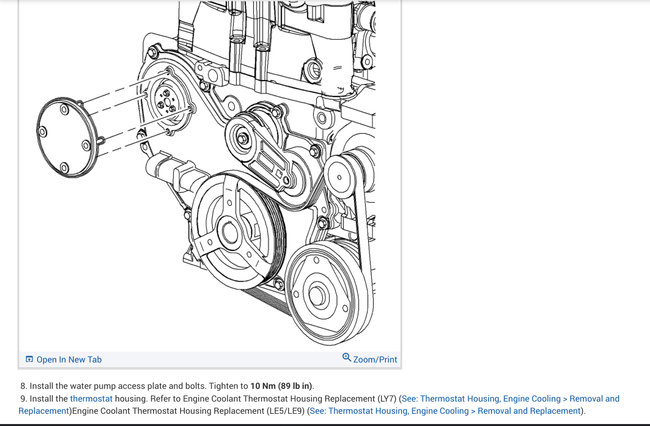The image size is (650, 426).
Task: Open the LY7 Thermostat Housing Removal link
Action: (319, 405)
